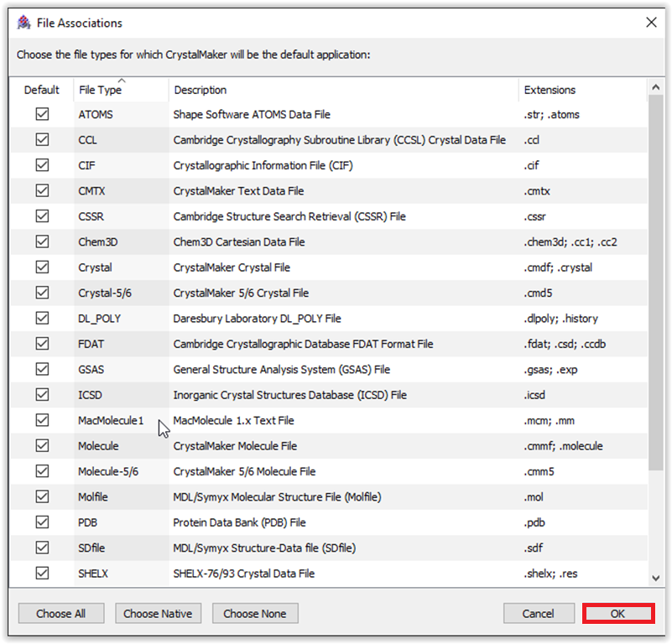
Task: Uncheck the ATOMS file type default
Action: pos(42,114)
